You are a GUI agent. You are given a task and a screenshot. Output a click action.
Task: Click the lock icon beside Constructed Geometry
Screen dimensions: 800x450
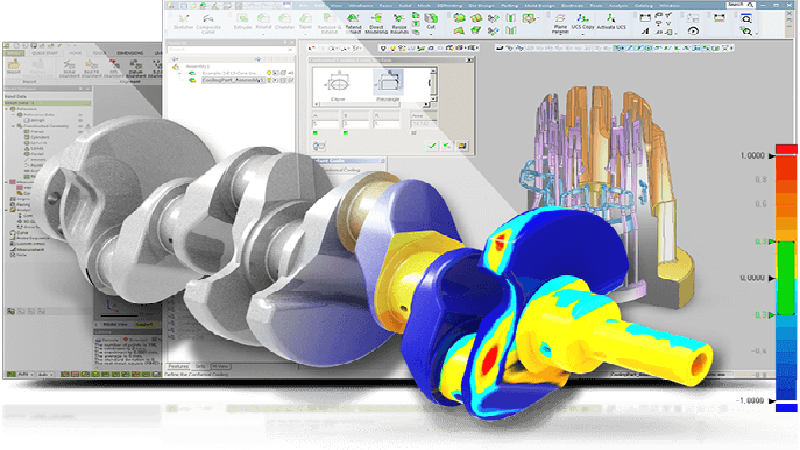(x=88, y=126)
